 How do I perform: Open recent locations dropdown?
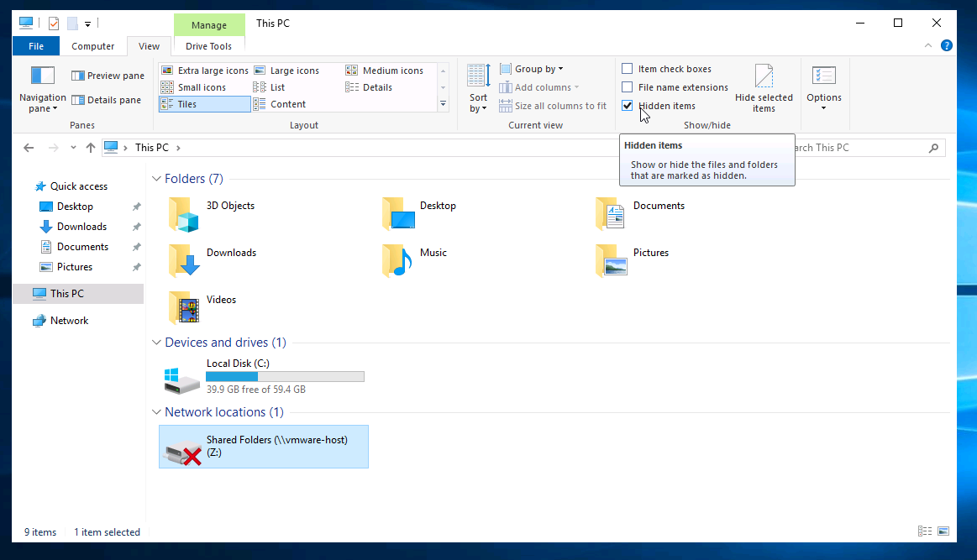[x=73, y=148]
